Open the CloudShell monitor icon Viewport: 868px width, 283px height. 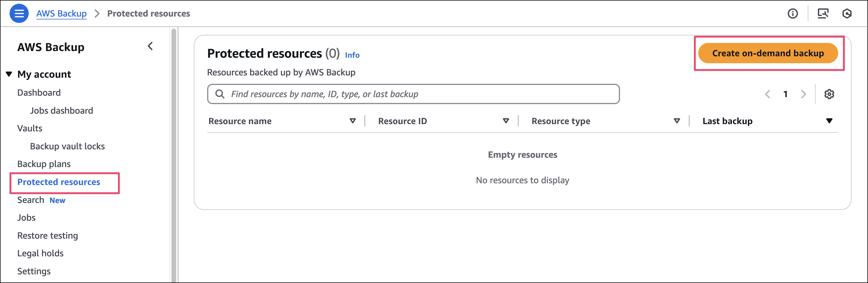pos(823,14)
